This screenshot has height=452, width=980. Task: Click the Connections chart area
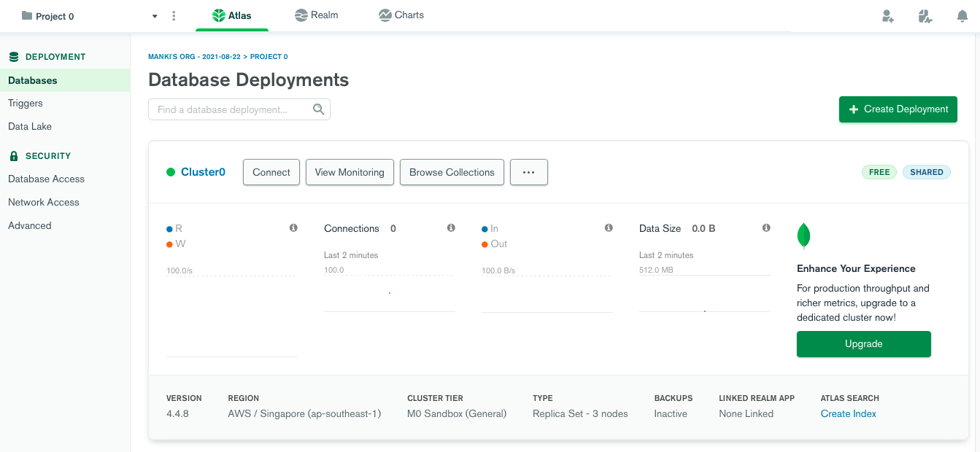pos(390,293)
